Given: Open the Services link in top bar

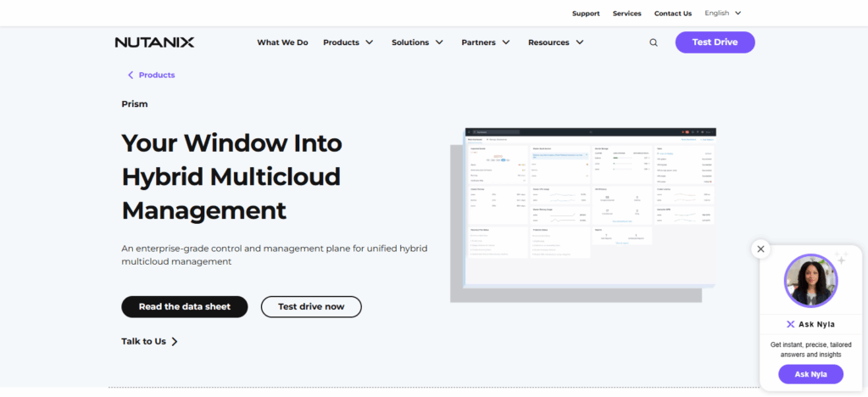Looking at the screenshot, I should (626, 14).
